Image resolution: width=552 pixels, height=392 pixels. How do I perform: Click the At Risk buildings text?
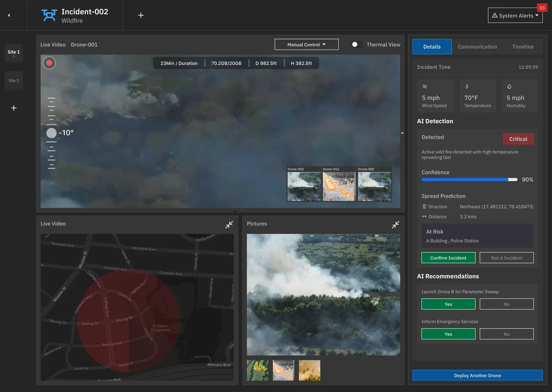pyautogui.click(x=452, y=241)
